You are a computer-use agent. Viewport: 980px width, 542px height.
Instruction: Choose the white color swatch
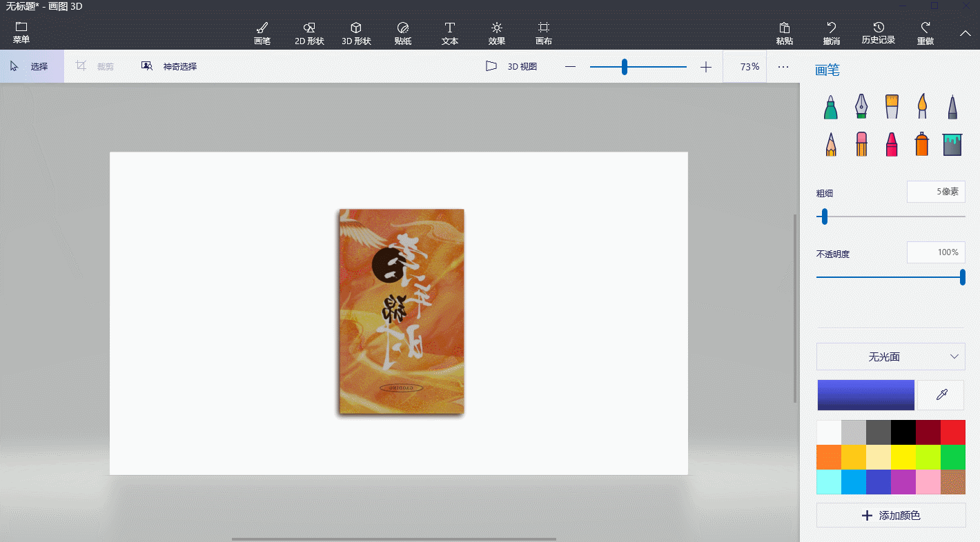coord(829,432)
